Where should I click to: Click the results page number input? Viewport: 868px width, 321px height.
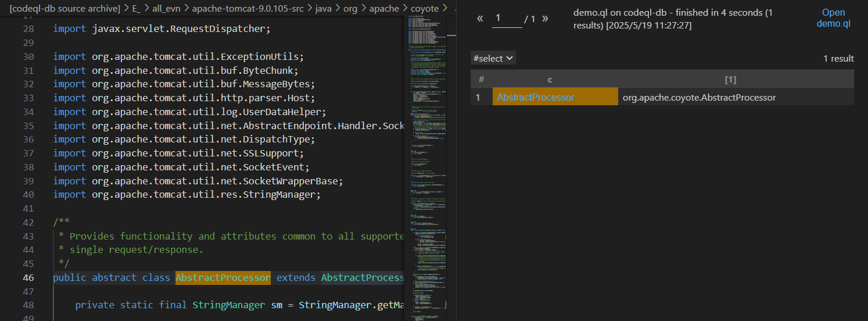click(x=507, y=19)
